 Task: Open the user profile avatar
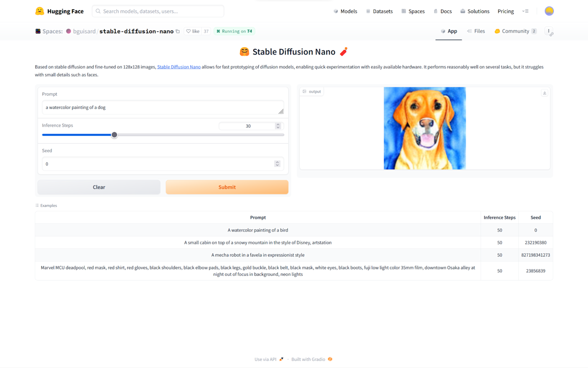pyautogui.click(x=549, y=11)
